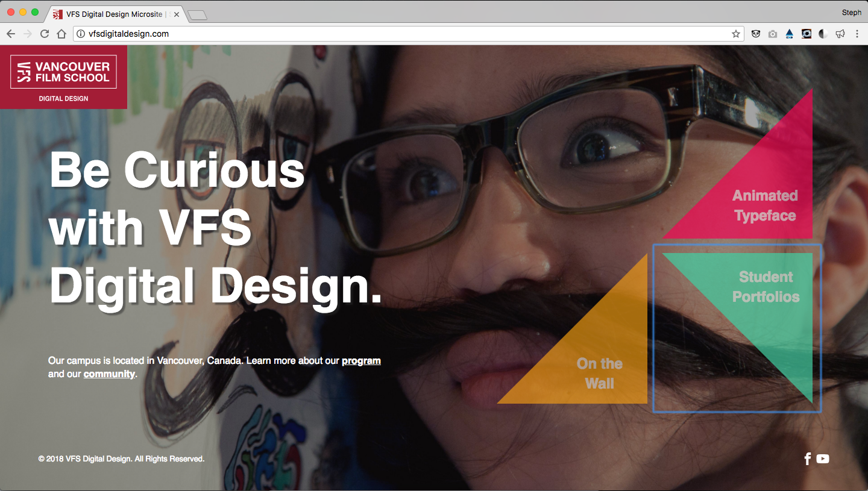
Task: Toggle the half-circle contrast extension
Action: coord(823,34)
